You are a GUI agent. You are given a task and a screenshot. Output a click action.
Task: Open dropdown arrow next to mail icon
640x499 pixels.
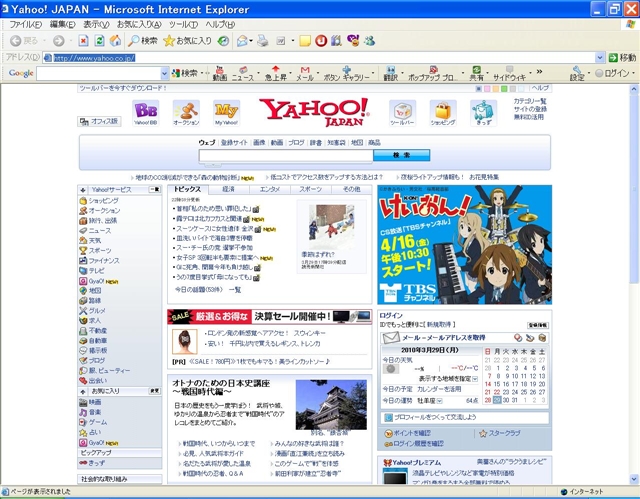point(251,41)
